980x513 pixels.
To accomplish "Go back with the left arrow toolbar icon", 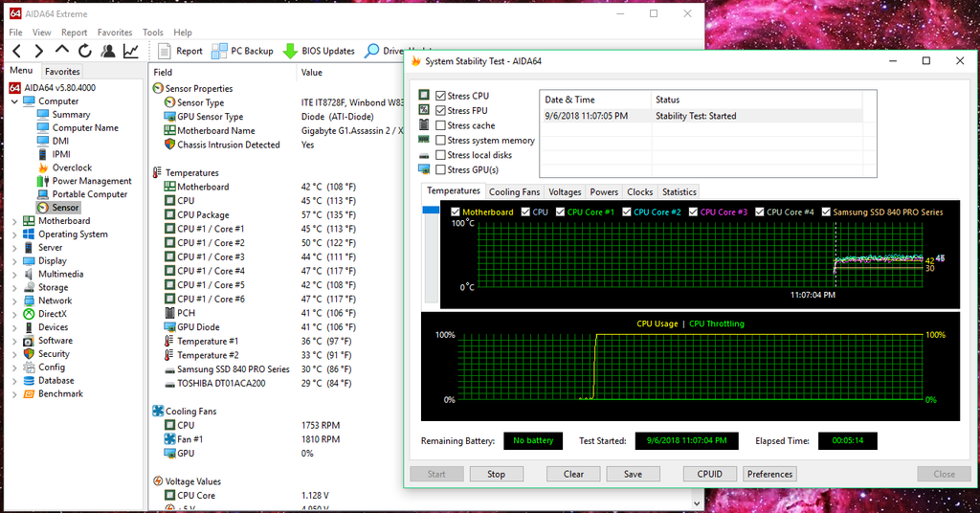I will pos(17,52).
